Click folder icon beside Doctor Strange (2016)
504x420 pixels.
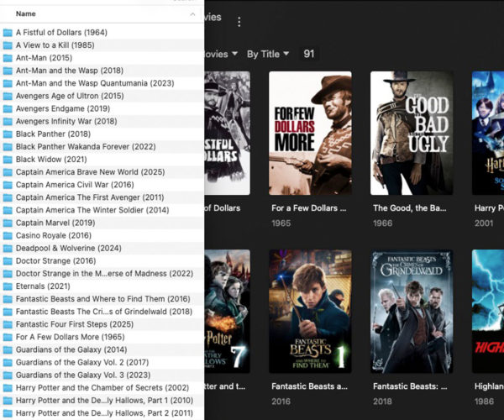tap(8, 261)
